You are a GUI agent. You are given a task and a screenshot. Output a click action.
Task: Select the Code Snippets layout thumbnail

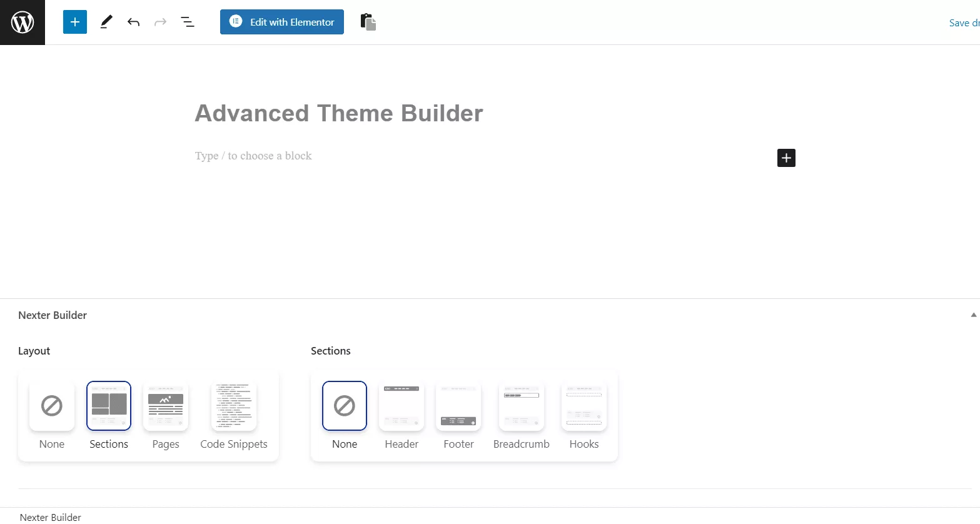(234, 406)
